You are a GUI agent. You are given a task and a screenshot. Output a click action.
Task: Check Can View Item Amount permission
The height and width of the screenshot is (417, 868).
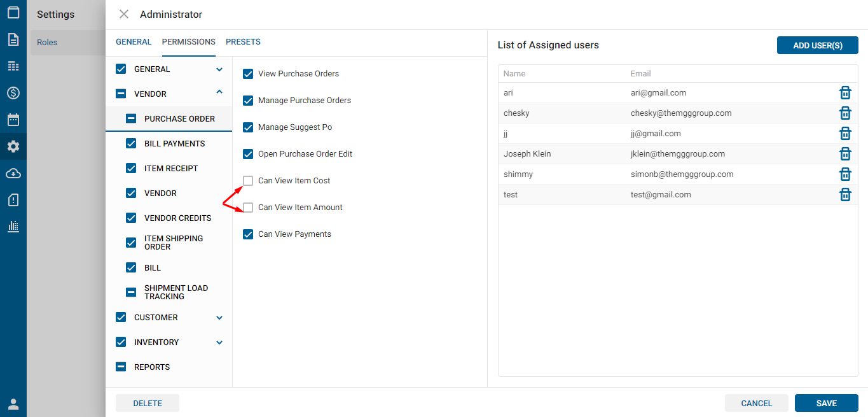[x=248, y=208]
